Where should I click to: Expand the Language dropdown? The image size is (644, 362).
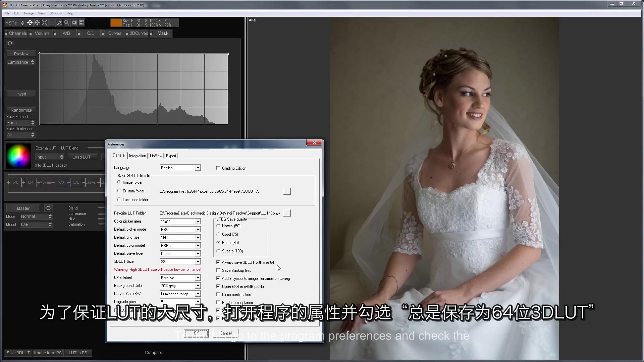[x=198, y=168]
